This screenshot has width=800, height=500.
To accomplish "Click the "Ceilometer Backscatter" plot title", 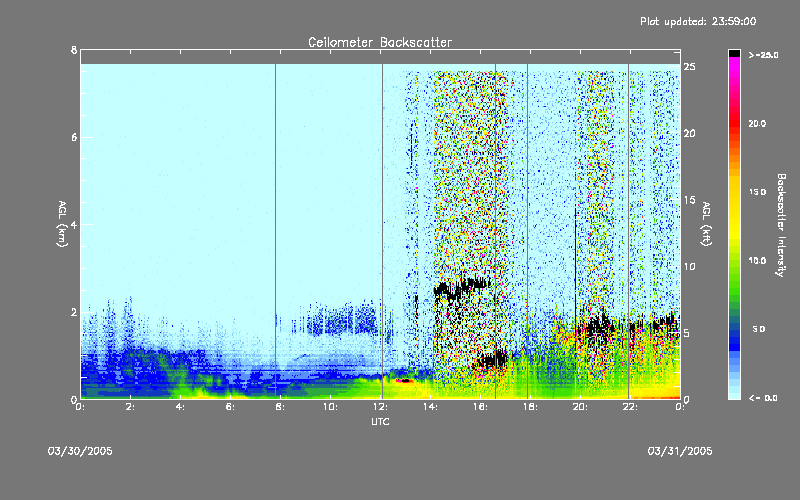I will coord(380,42).
